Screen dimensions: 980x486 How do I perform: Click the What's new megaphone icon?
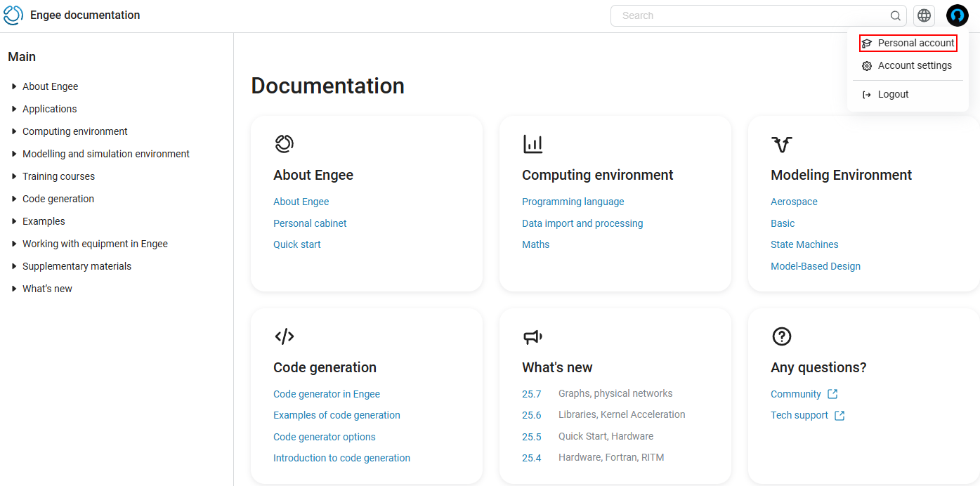tap(533, 337)
